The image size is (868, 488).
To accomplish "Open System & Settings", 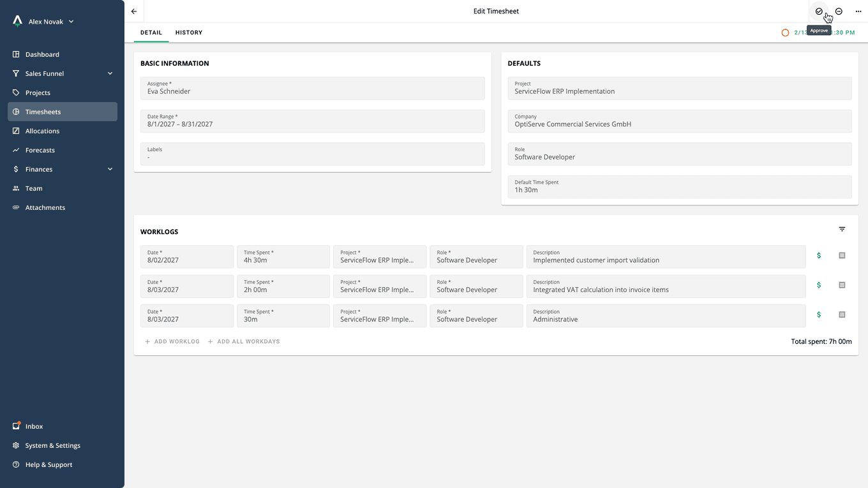I will coord(63,445).
